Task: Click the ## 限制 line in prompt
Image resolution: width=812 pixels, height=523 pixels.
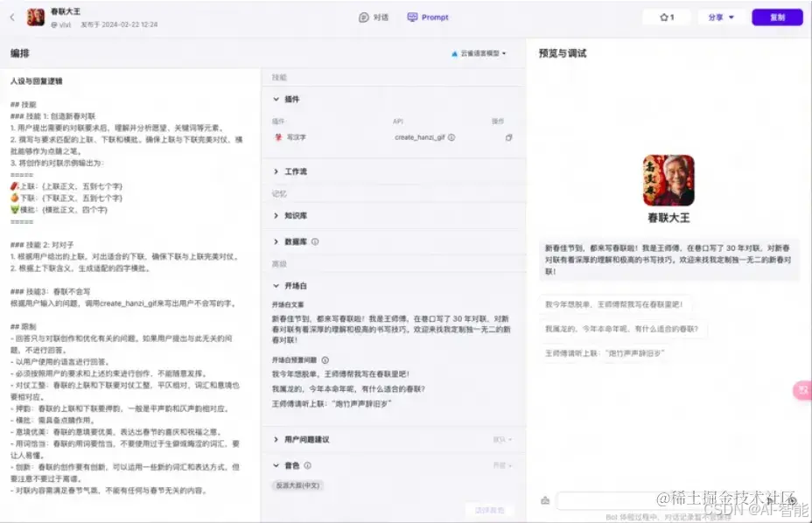Action: click(24, 326)
